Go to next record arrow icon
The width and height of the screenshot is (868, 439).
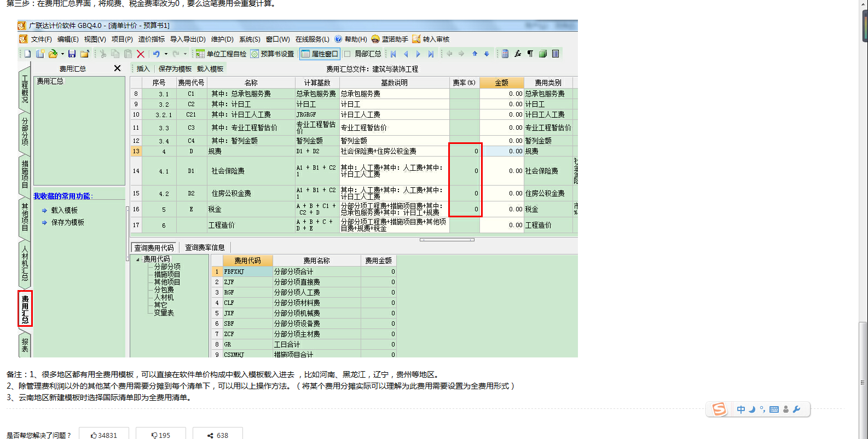coord(419,54)
